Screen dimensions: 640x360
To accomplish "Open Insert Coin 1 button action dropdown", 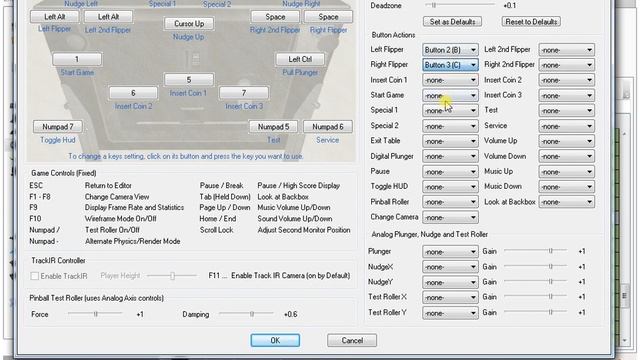I will coord(450,80).
